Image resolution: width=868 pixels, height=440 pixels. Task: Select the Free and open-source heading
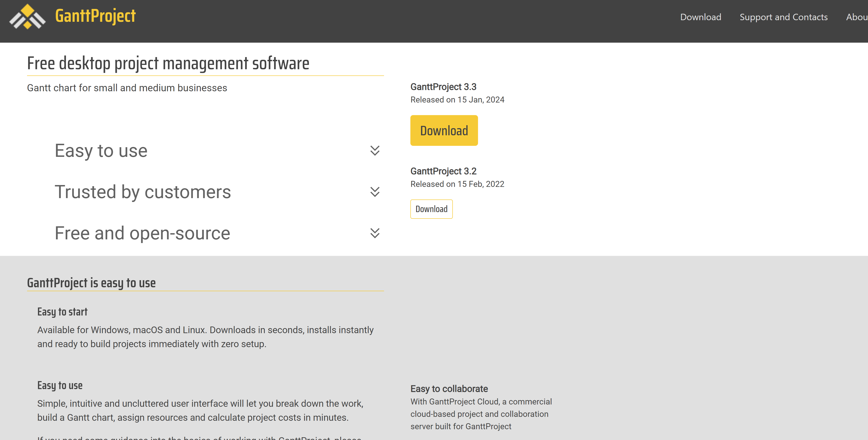click(x=143, y=233)
